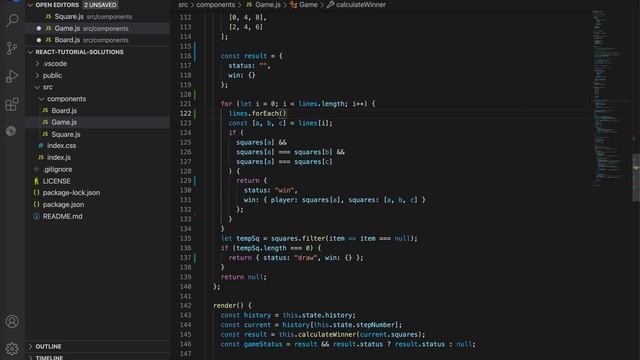640x360 pixels.
Task: Collapse the REACT-TUTORIAL-SOLUTIONS folder section
Action: [x=30, y=52]
